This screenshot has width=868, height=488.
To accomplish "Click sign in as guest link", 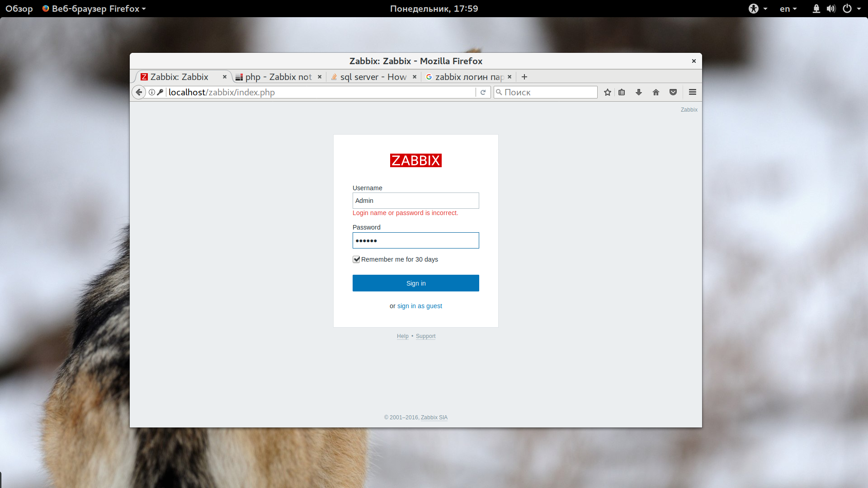I will click(x=420, y=306).
